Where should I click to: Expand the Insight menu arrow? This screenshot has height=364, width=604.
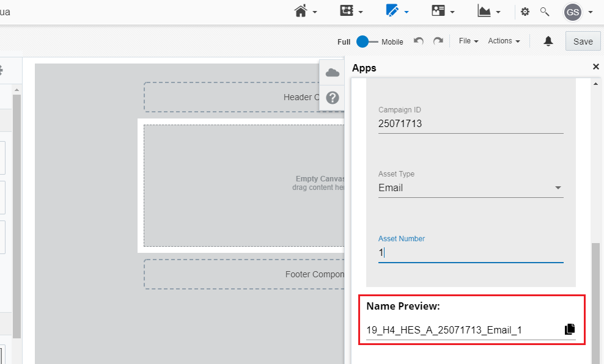pos(498,12)
